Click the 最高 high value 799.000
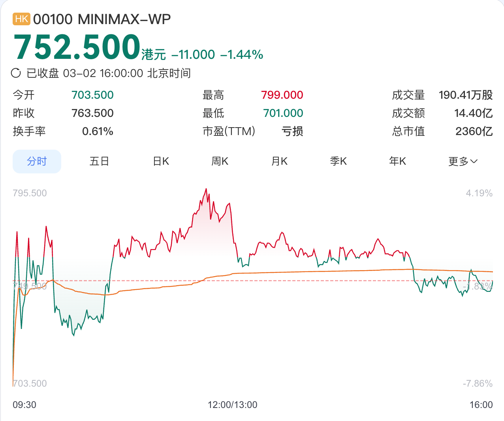 click(282, 95)
